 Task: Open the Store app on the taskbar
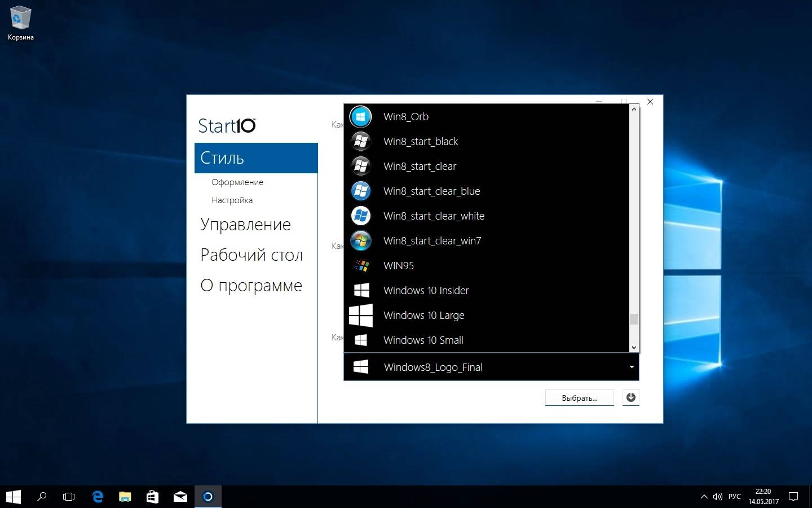coord(153,497)
